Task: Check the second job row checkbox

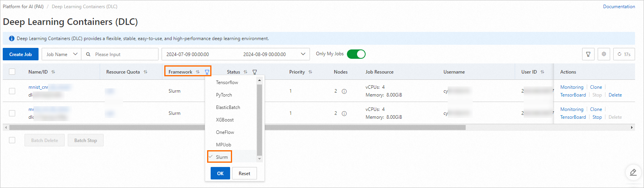Action: pyautogui.click(x=12, y=113)
